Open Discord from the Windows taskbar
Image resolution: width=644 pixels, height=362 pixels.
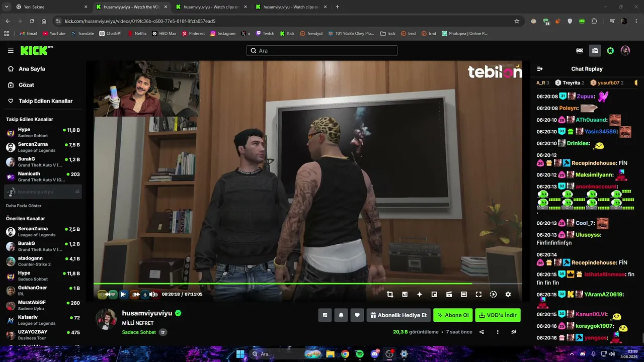(374, 354)
